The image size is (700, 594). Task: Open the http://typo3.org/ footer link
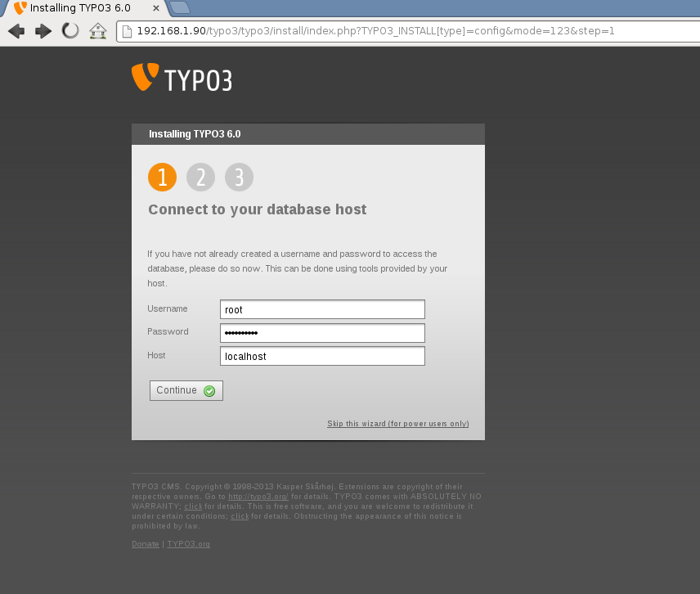[x=258, y=497]
